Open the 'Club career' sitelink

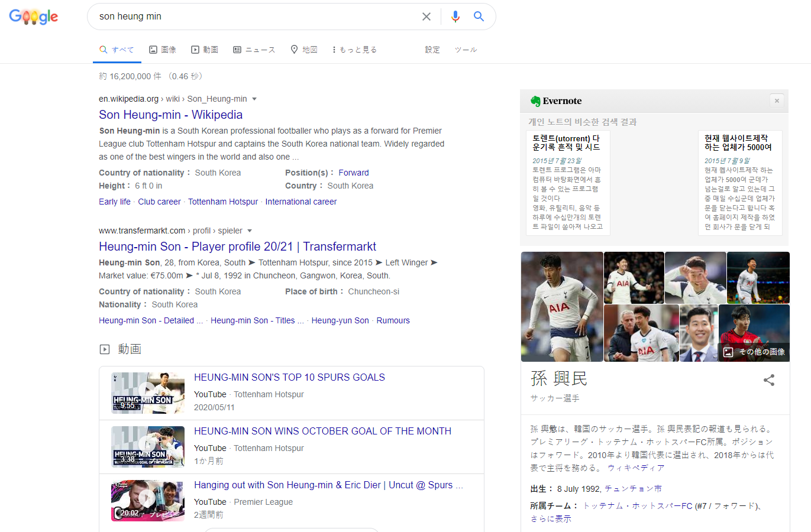tap(159, 202)
